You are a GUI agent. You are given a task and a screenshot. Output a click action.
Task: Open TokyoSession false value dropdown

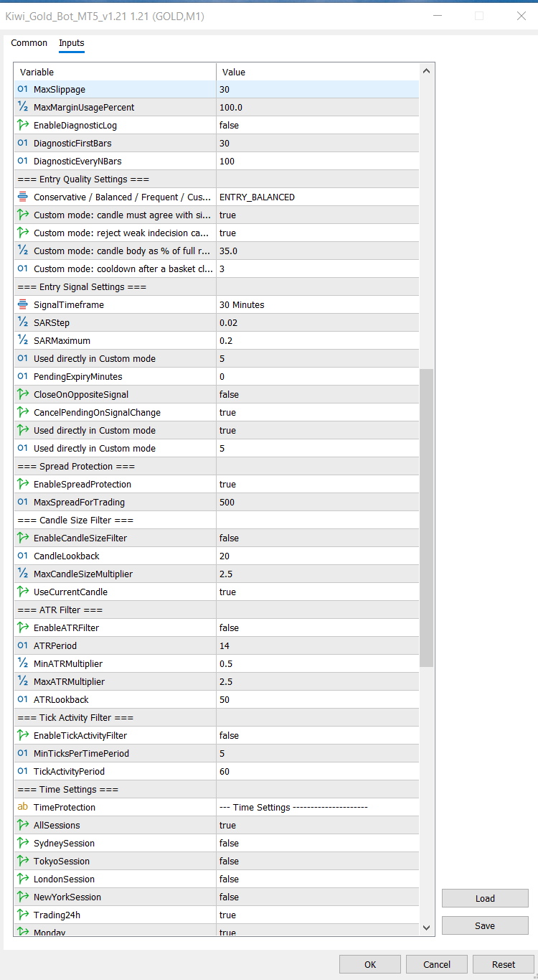tap(318, 861)
